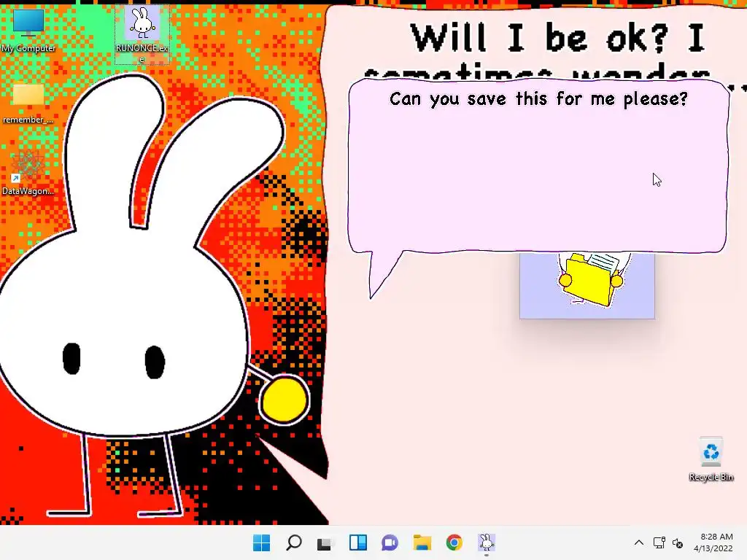Launch Google Chrome from taskbar
This screenshot has width=747, height=560.
(x=454, y=542)
